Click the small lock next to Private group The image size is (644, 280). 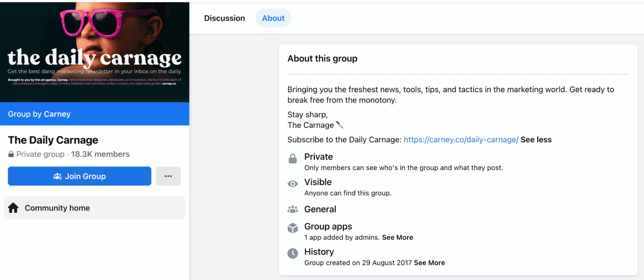tap(11, 154)
